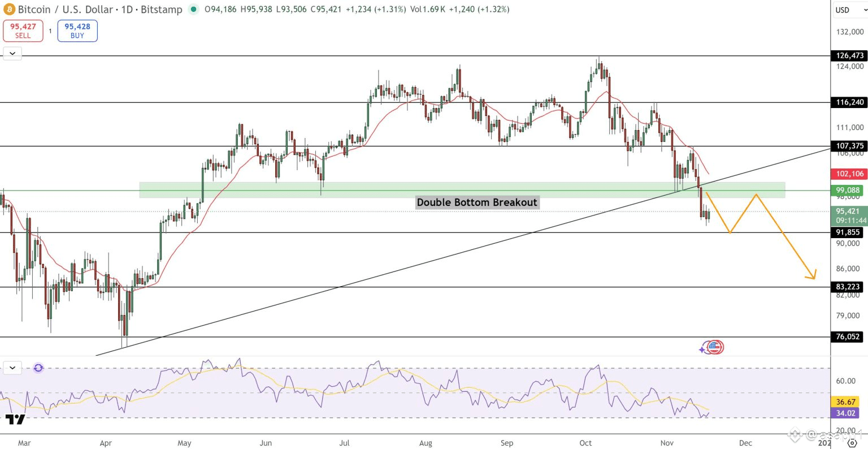Click the quantity field between Sell and Buy
Image resolution: width=868 pixels, height=449 pixels.
(50, 31)
